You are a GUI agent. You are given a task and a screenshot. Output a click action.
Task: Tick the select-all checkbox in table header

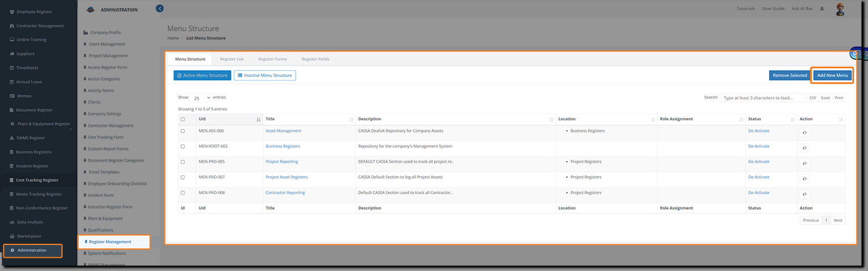point(183,119)
